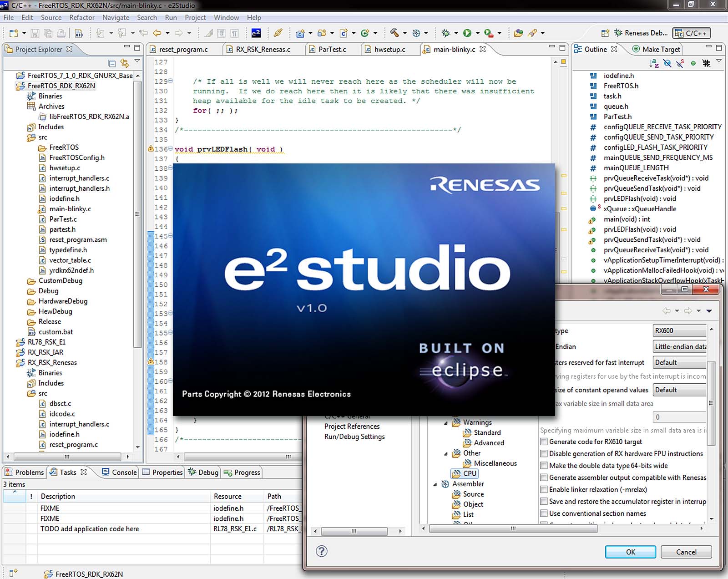Open the fast interrupt registers Default dropdown
This screenshot has width=728, height=579.
click(x=680, y=362)
